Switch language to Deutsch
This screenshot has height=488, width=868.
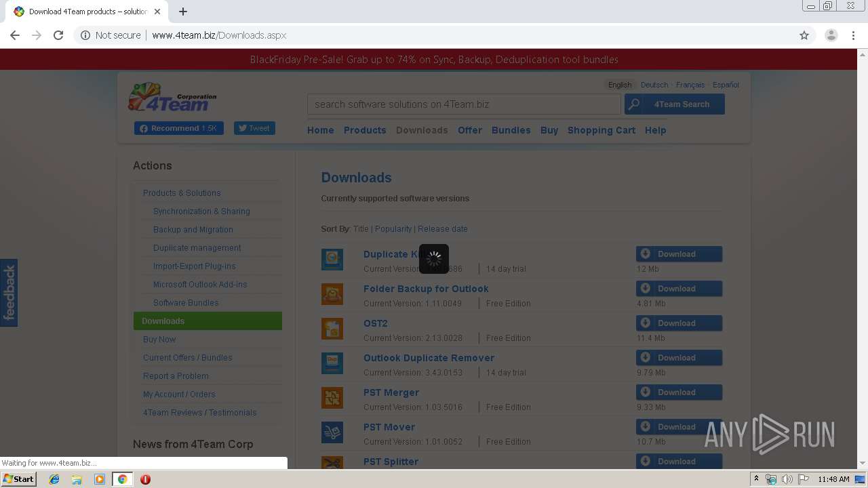654,85
